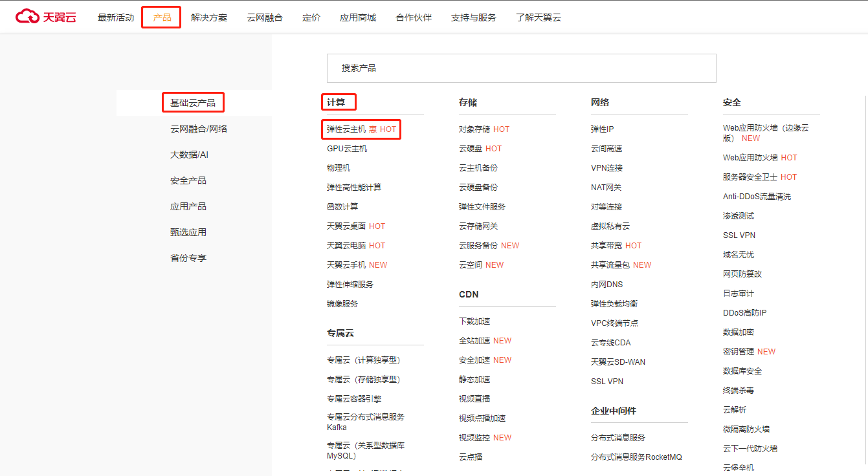This screenshot has width=868, height=476.
Task: Open the 全站加速 CDN link
Action: [x=474, y=341]
